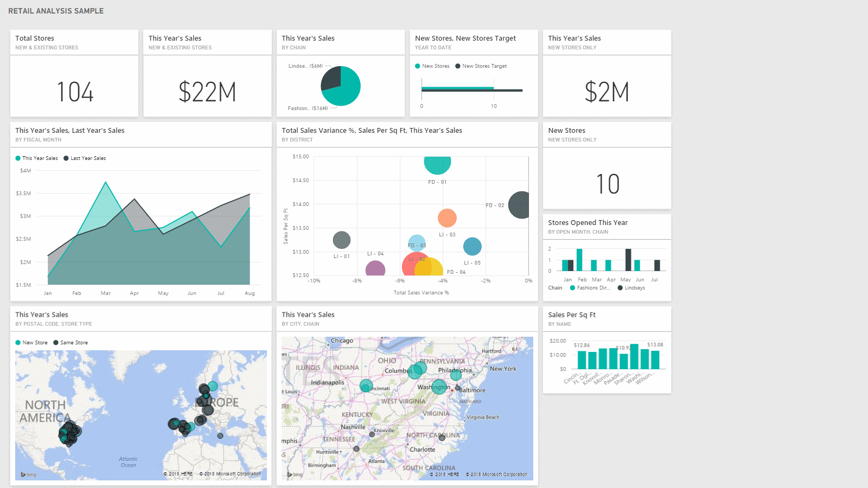Screen dimensions: 868x488
Task: Click the Fashion... ($16M) pie label
Action: tap(308, 108)
